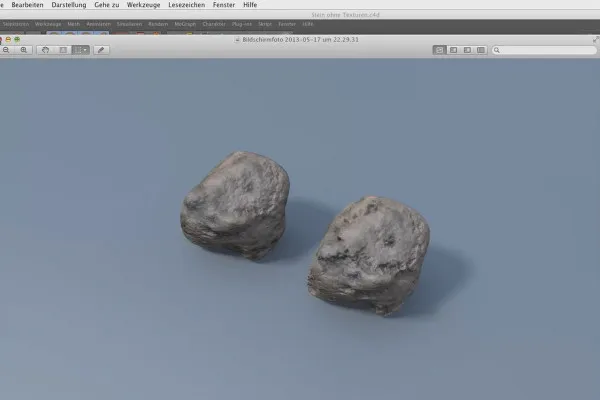The height and width of the screenshot is (400, 600).
Task: Open the Darstellung menu
Action: [x=69, y=5]
